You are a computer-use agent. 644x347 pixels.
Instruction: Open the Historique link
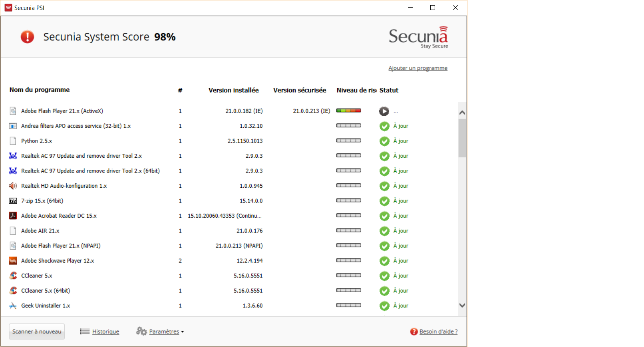click(x=105, y=331)
